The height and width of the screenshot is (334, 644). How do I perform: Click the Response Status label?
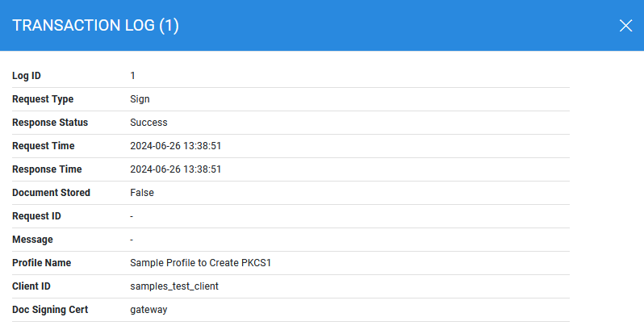(x=50, y=123)
